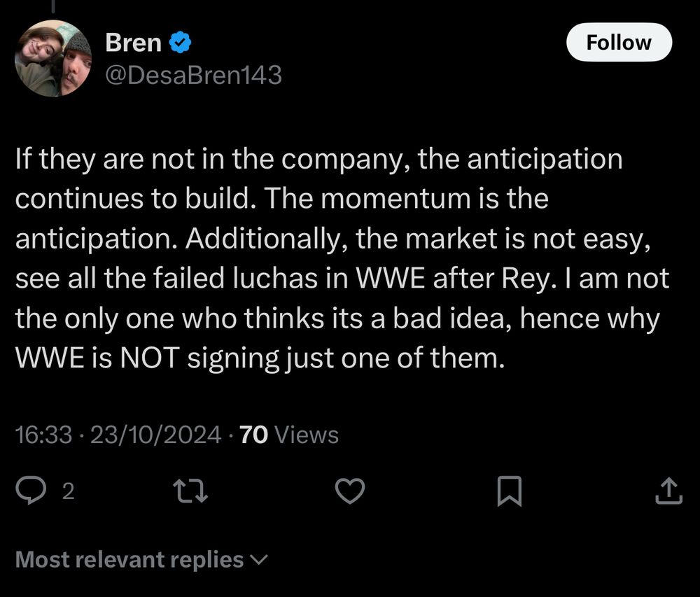Follow the Bren account
The height and width of the screenshot is (597, 700).
(618, 43)
